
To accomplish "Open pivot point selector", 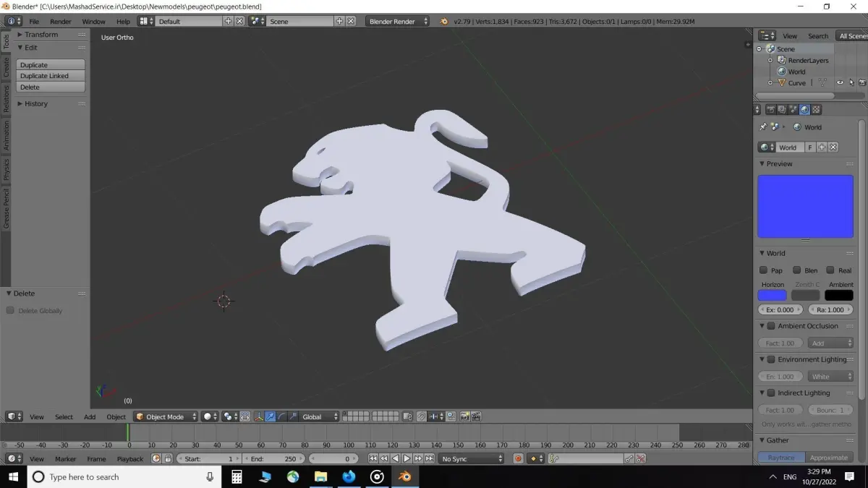I will [230, 416].
